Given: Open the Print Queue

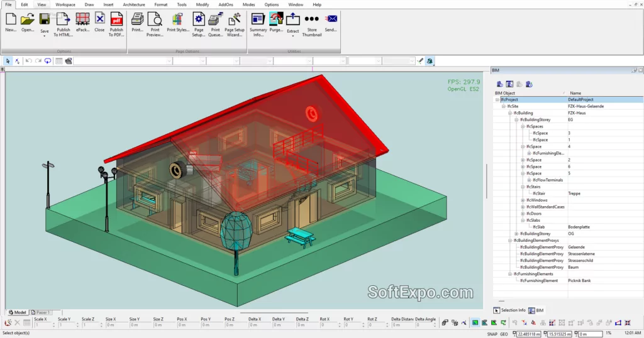Looking at the screenshot, I should [x=215, y=25].
